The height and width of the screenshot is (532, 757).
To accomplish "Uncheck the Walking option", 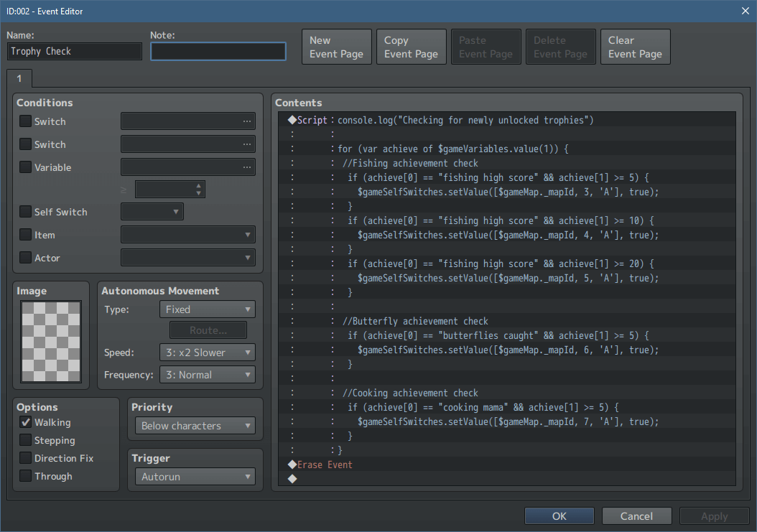I will (25, 422).
